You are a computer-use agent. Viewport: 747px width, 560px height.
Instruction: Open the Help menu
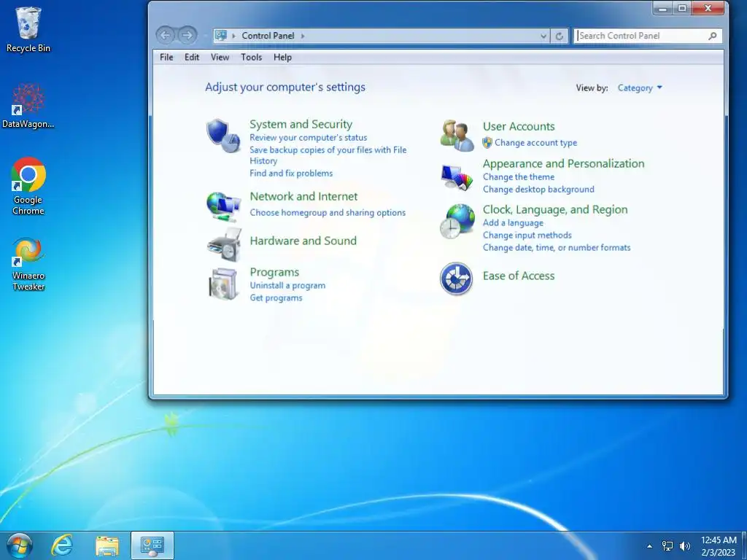(x=282, y=57)
